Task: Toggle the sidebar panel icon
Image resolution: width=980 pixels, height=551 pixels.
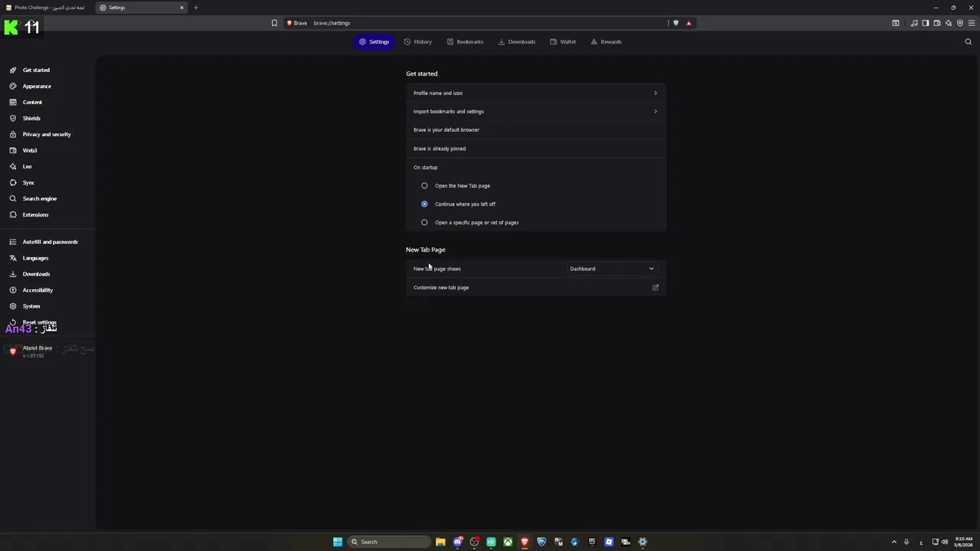Action: [925, 23]
